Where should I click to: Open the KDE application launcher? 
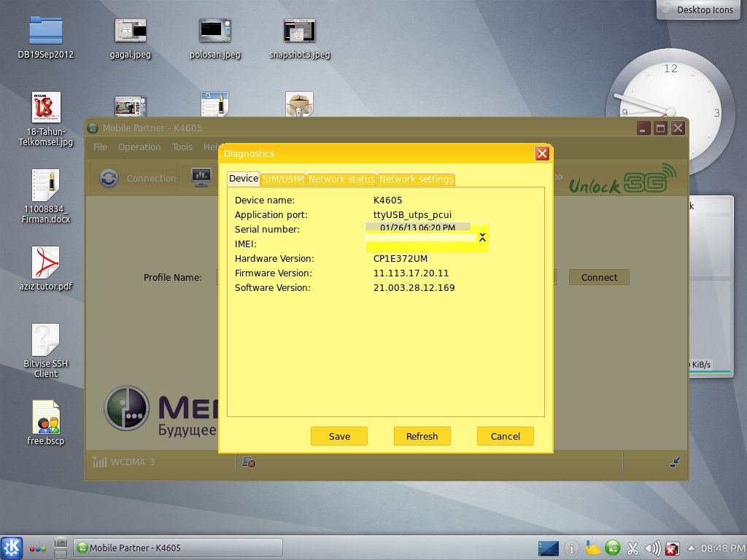(12, 548)
